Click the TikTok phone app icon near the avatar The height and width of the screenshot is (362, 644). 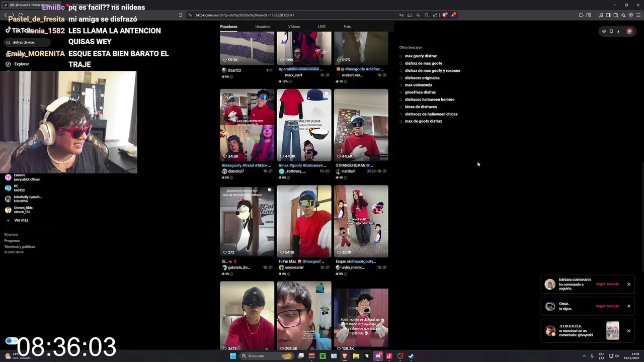pos(611,31)
